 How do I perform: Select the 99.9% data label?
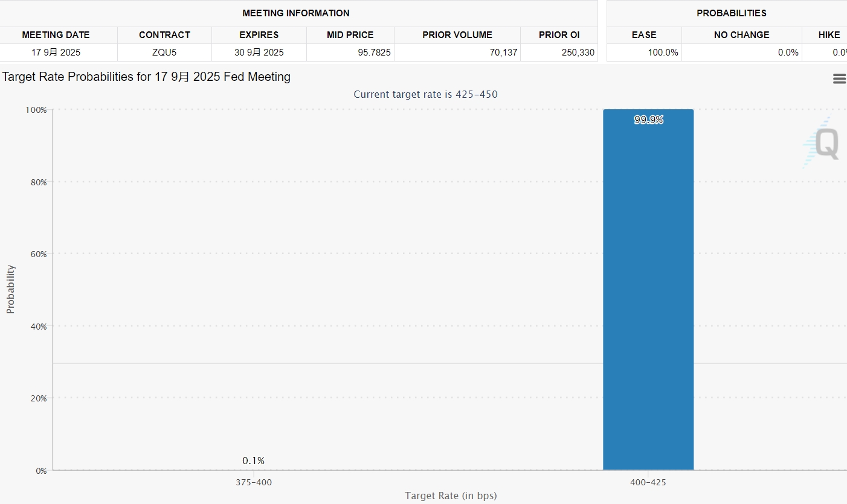coord(648,120)
